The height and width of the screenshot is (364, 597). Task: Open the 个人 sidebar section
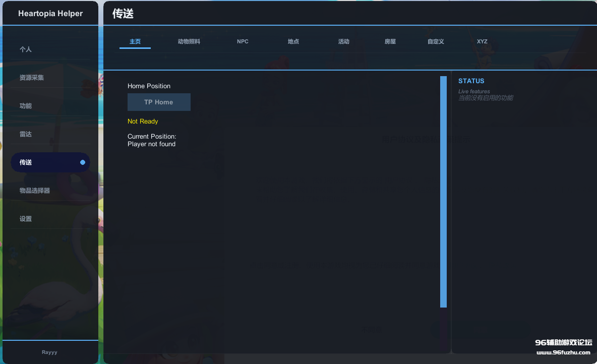(26, 49)
